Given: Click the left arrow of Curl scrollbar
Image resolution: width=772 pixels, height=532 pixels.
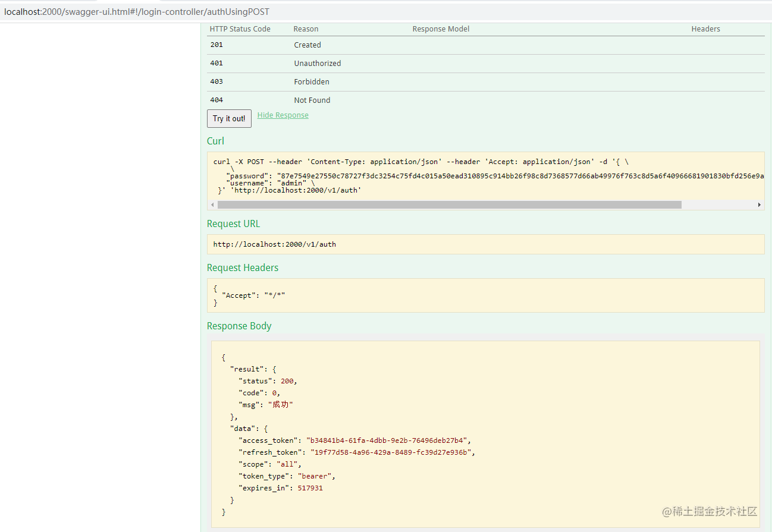Looking at the screenshot, I should [x=213, y=204].
